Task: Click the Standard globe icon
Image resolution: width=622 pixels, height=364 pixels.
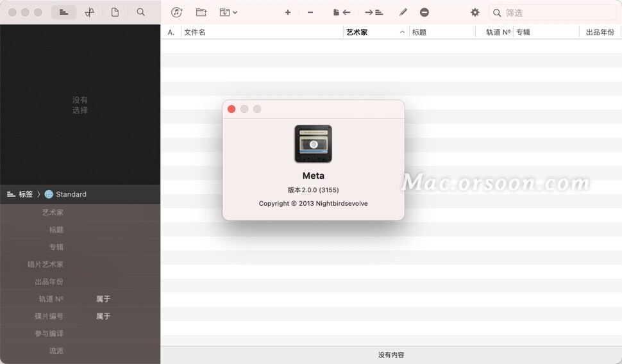Action: coord(49,194)
